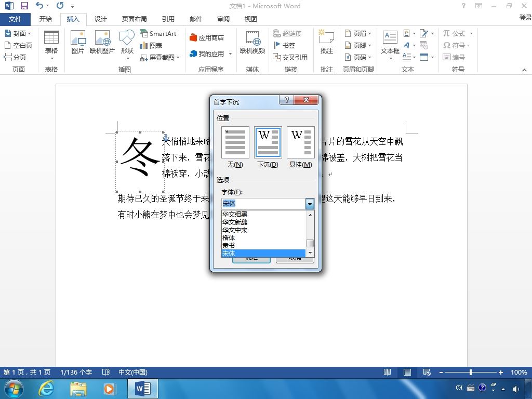Open the WordArt dropdown in Text group

409,45
